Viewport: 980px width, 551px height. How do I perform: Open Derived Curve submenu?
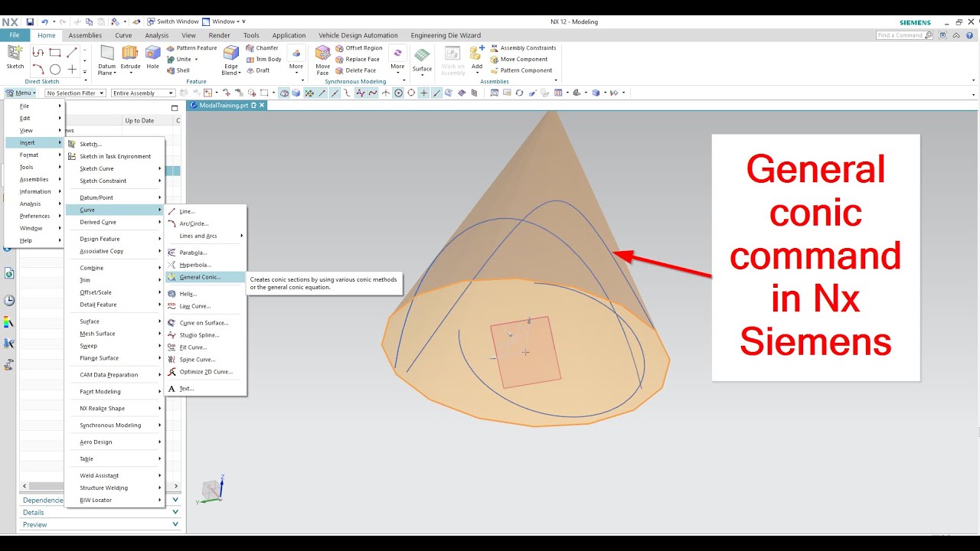coord(115,222)
